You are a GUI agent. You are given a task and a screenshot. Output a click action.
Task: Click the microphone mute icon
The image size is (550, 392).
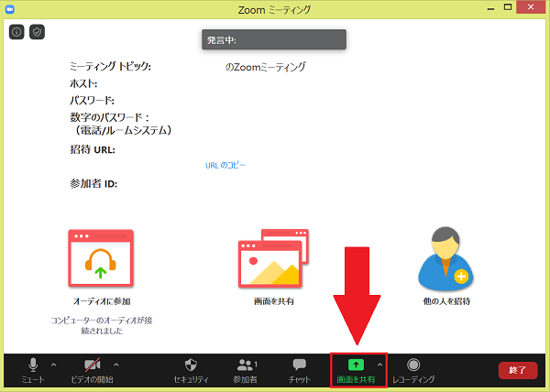pos(34,365)
